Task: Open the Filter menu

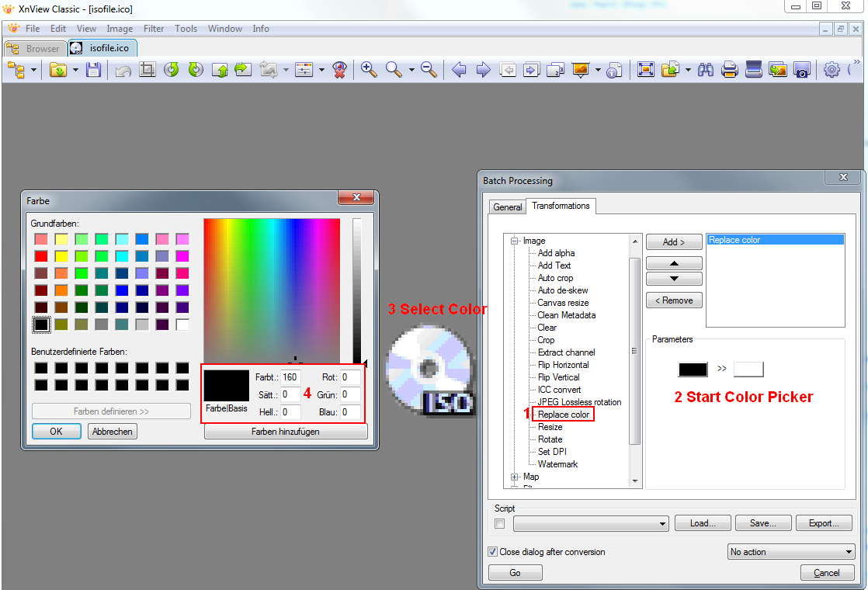Action: pyautogui.click(x=154, y=29)
